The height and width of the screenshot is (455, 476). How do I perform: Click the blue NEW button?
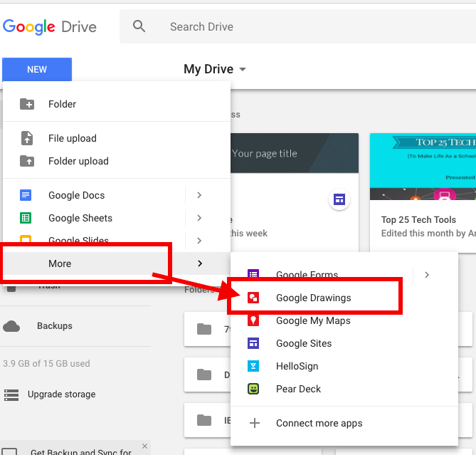(37, 69)
